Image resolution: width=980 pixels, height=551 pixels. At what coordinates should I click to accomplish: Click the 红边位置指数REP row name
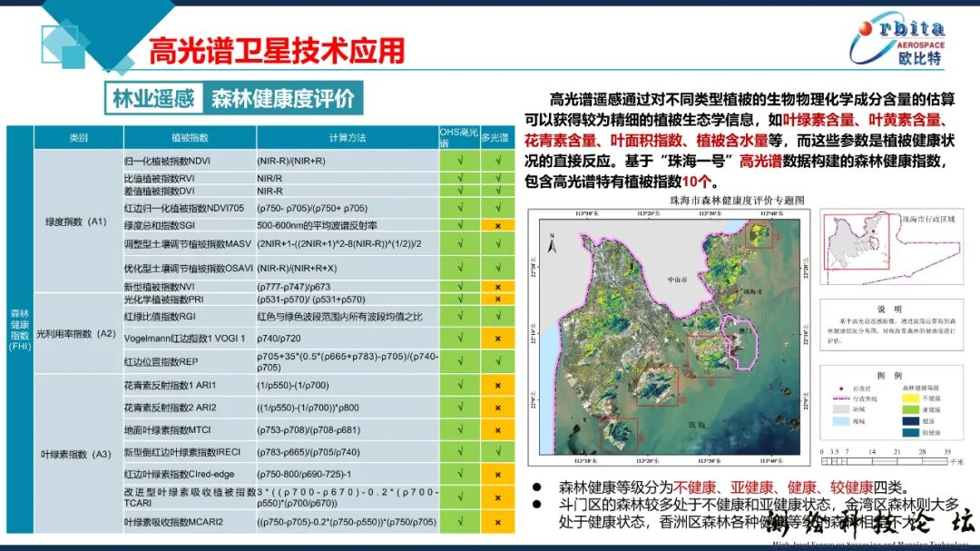pos(162,361)
